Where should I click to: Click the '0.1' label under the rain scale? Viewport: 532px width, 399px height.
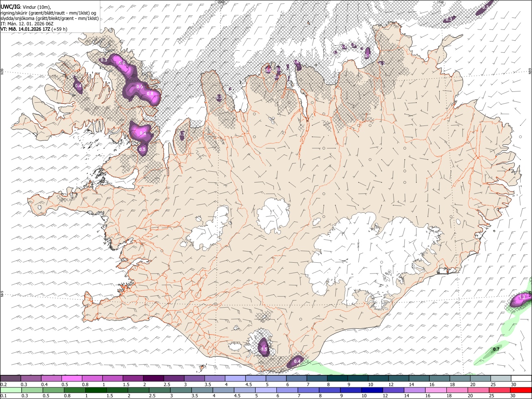pos(4,396)
